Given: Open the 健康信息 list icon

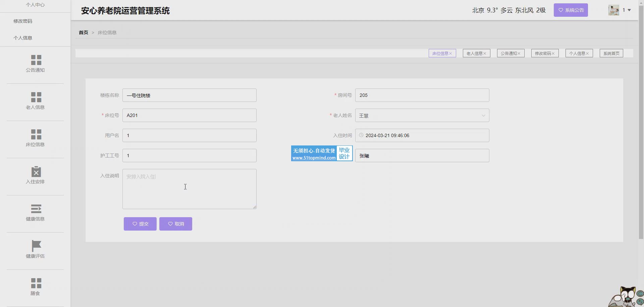Looking at the screenshot, I should [36, 209].
